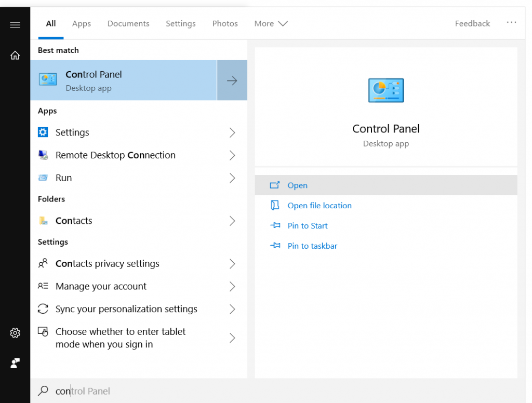Expand Manage your account chevron
Viewport: 532px width, 403px height.
(232, 287)
